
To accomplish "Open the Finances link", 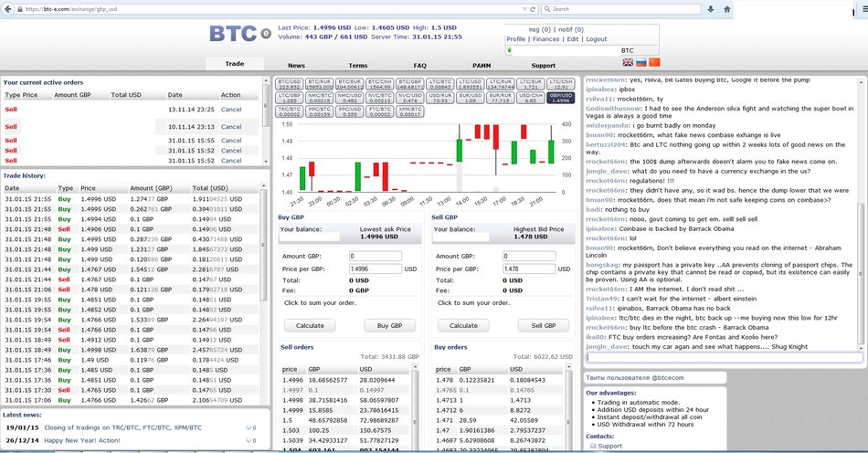I will [545, 39].
